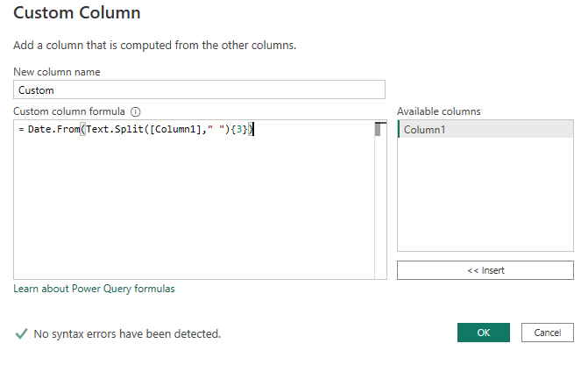The width and height of the screenshot is (588, 365).
Task: Click the Cancel button
Action: 547,333
